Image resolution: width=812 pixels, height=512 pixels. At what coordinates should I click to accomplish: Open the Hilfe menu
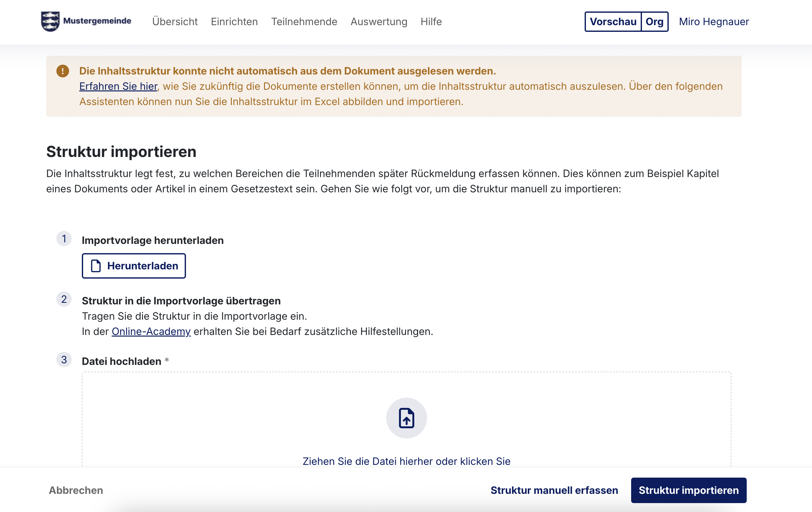coord(431,22)
